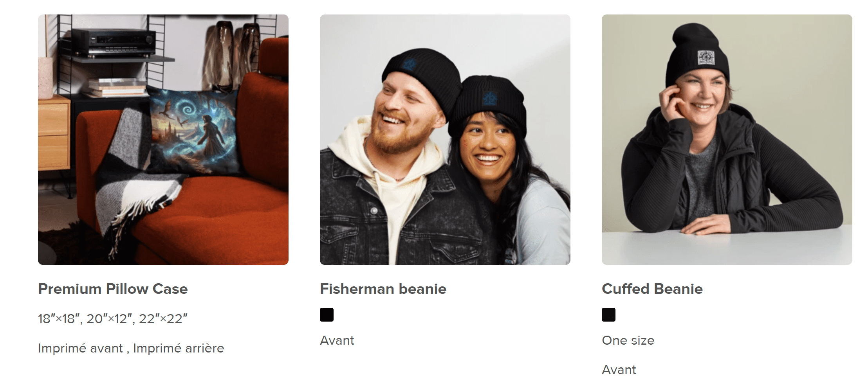
Task: Click the Imprimé avant, Imprimé arrière text
Action: click(x=131, y=348)
